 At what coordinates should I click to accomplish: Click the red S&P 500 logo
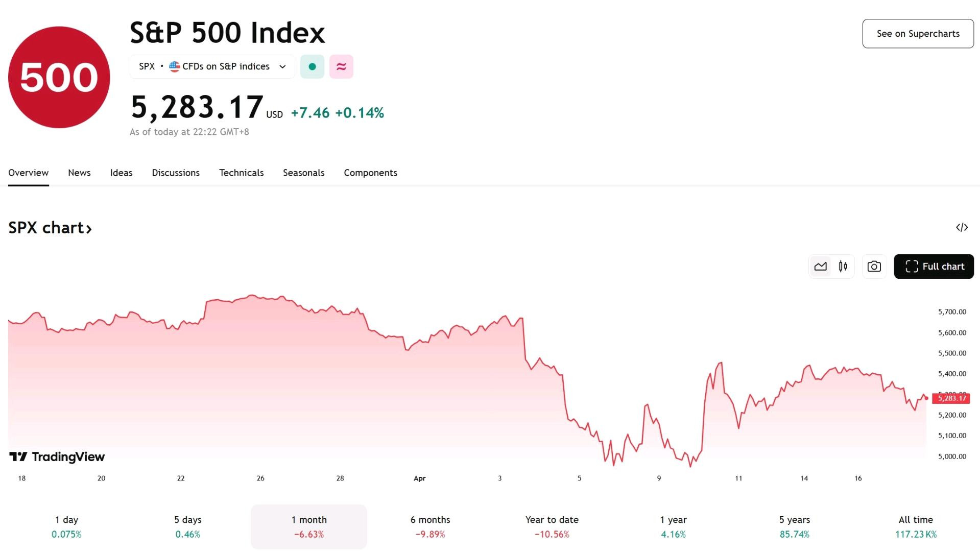[x=59, y=77]
